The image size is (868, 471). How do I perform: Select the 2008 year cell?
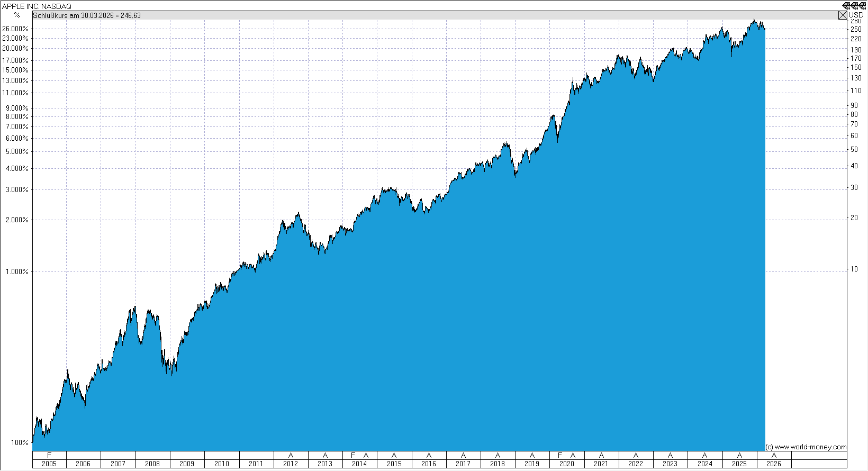(152, 464)
